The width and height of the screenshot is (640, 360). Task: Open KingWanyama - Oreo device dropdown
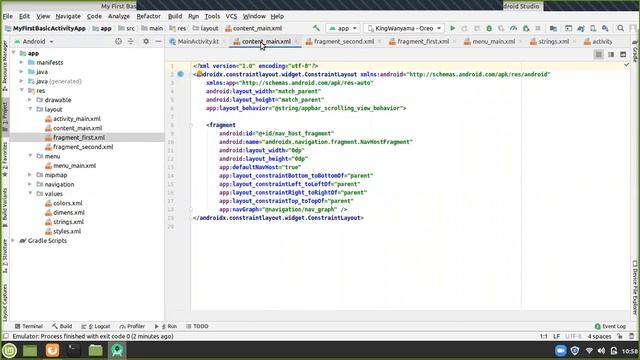coord(404,28)
